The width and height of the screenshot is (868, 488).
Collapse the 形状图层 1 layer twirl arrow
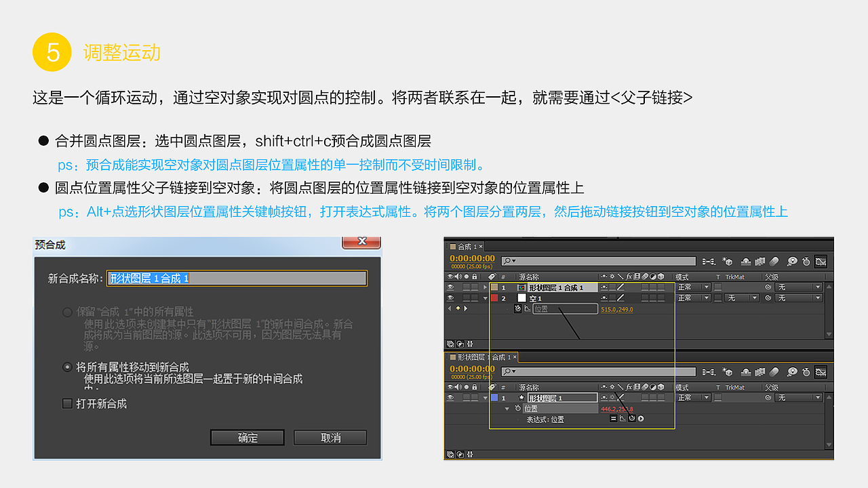pos(486,398)
